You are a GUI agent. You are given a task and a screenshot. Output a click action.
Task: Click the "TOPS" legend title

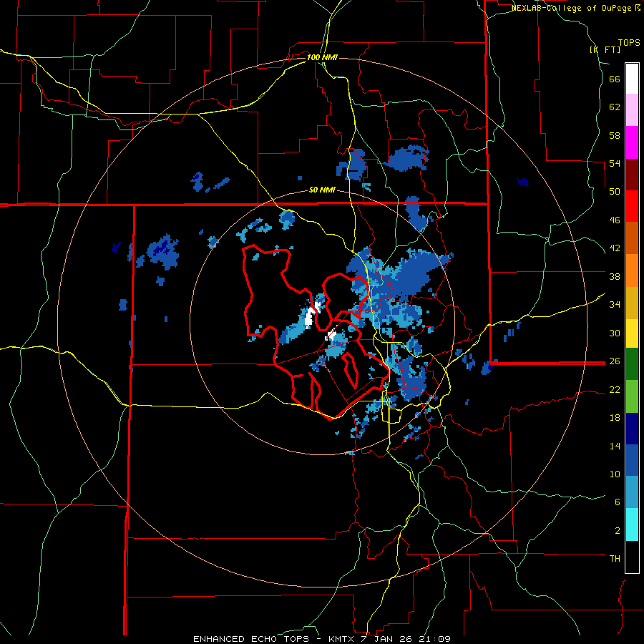click(629, 43)
